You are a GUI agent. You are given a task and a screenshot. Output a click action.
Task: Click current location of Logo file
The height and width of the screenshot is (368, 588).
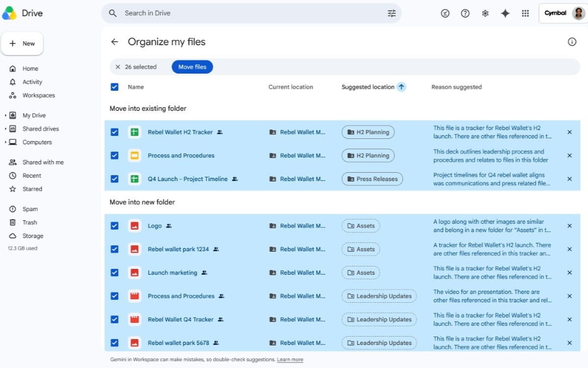click(297, 226)
